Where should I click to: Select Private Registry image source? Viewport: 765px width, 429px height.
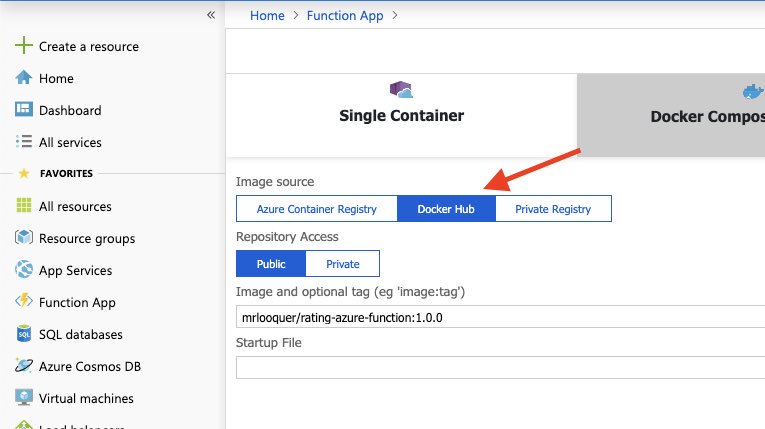pos(553,209)
